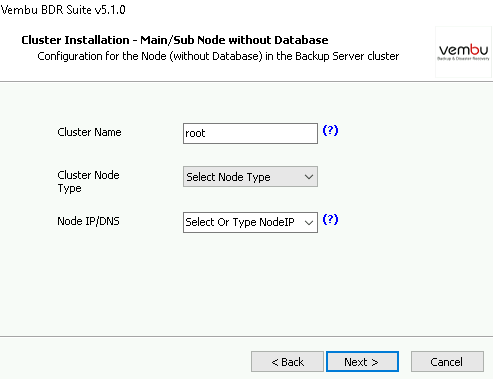The height and width of the screenshot is (379, 493).
Task: Open the Select Node Type dropdown
Action: point(250,177)
